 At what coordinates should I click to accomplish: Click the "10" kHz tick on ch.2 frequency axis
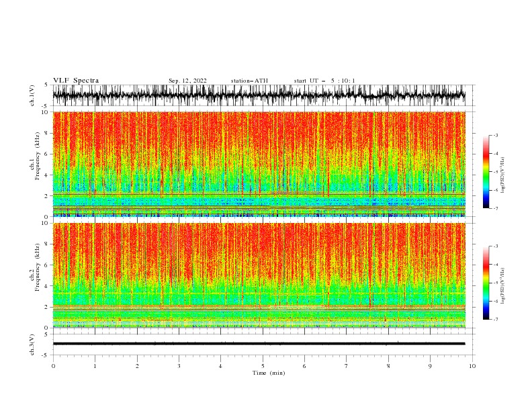(x=46, y=223)
